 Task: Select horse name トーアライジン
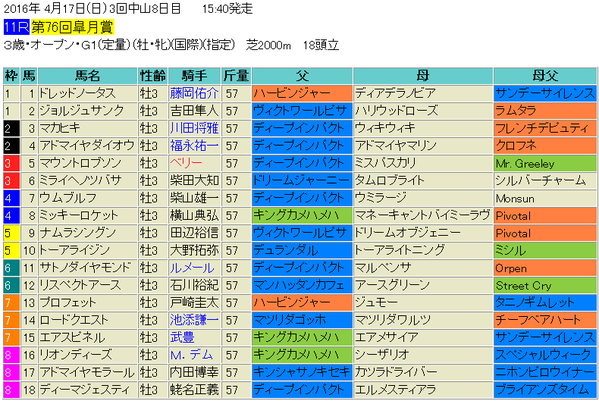pos(75,250)
